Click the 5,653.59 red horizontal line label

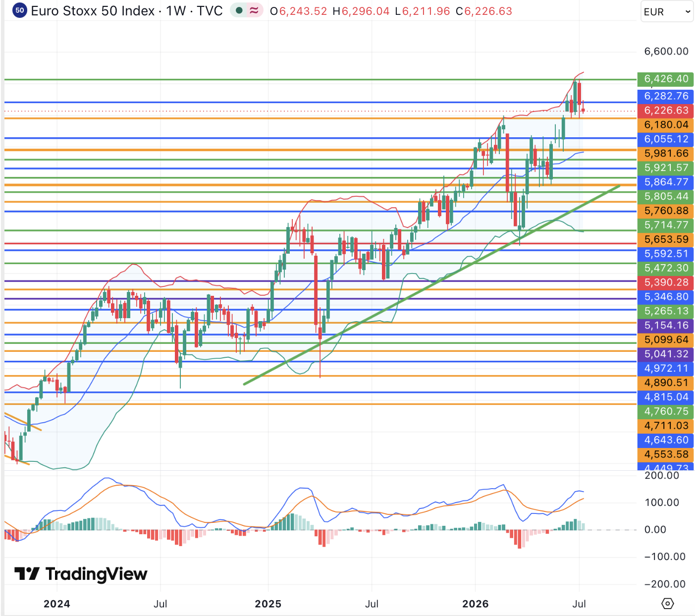click(666, 239)
